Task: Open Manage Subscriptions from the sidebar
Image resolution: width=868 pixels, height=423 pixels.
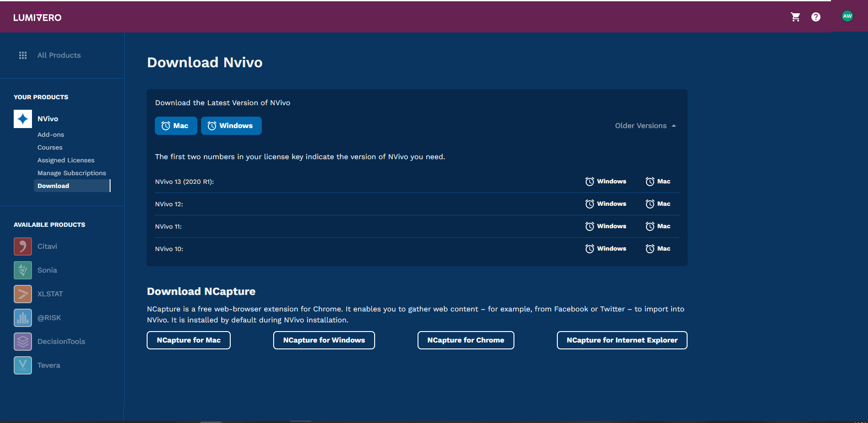Action: click(72, 173)
